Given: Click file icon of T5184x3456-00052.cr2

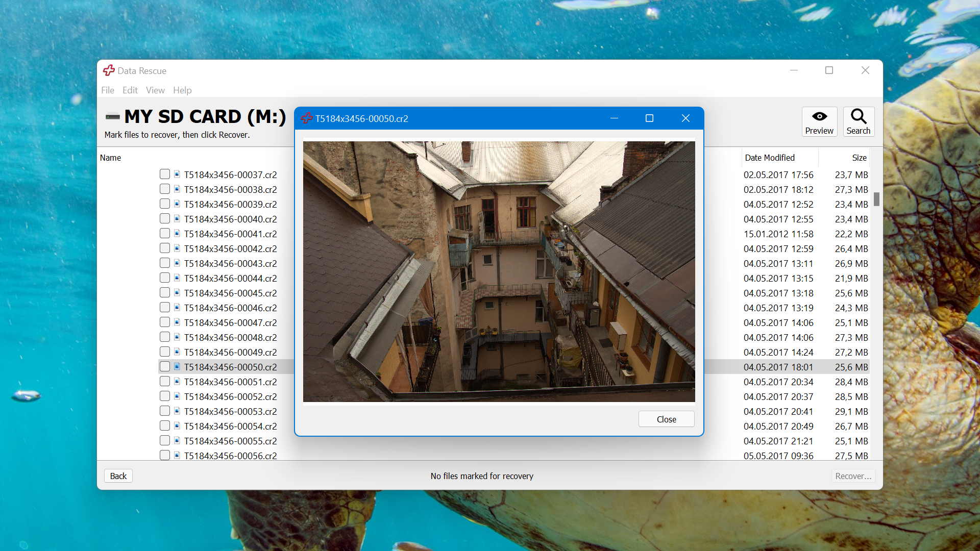Looking at the screenshot, I should [177, 396].
